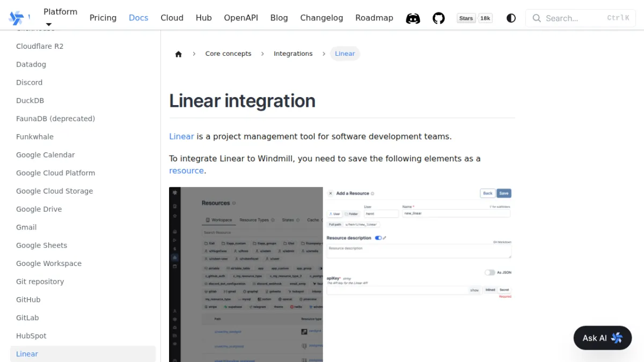Screen dimensions: 644x362
Task: Open HubSpot in the sidebar
Action: (x=31, y=336)
